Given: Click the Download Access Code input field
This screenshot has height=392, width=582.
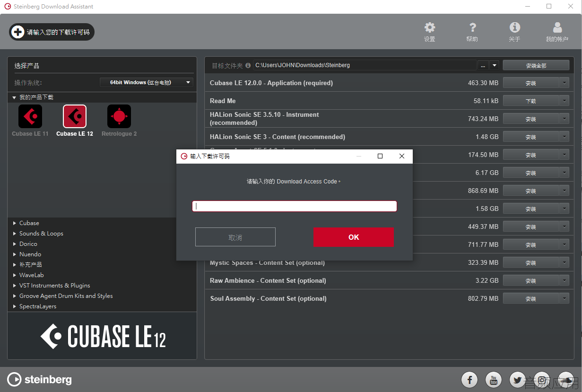Looking at the screenshot, I should coord(294,206).
